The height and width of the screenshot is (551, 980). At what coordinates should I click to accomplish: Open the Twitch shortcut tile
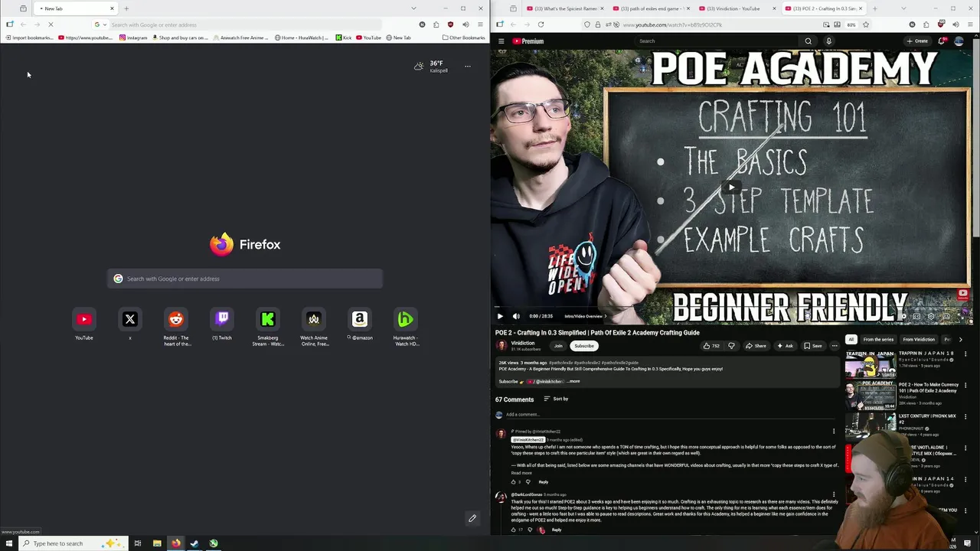tap(222, 319)
